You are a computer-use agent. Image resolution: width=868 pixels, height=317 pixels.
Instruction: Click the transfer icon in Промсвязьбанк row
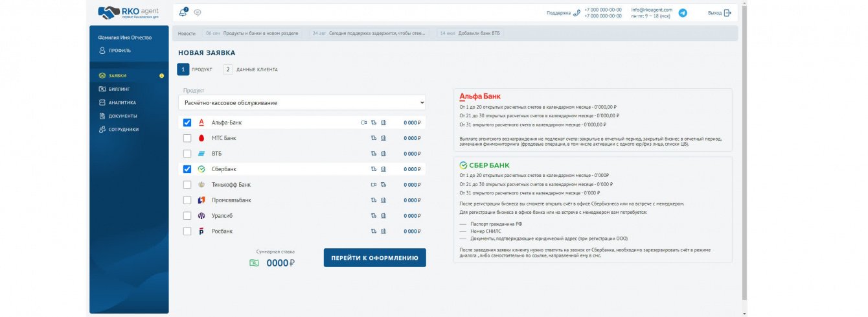[x=374, y=200]
